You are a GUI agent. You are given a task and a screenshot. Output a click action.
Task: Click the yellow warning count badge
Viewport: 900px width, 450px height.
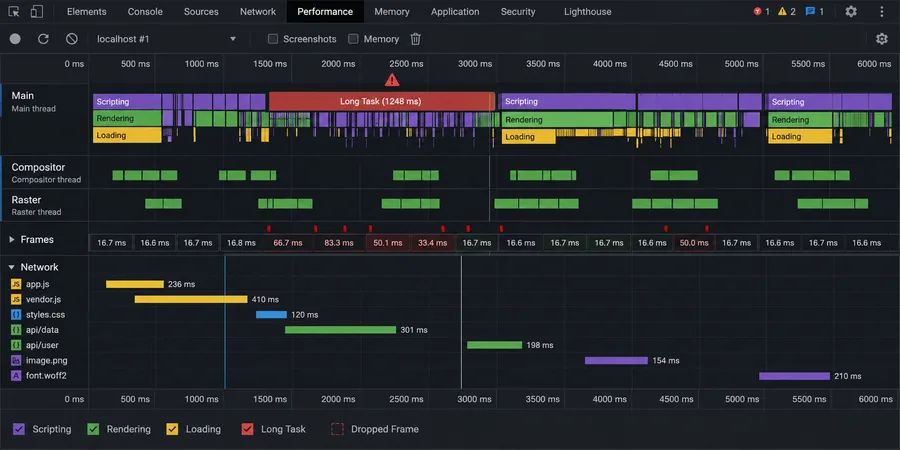[787, 11]
